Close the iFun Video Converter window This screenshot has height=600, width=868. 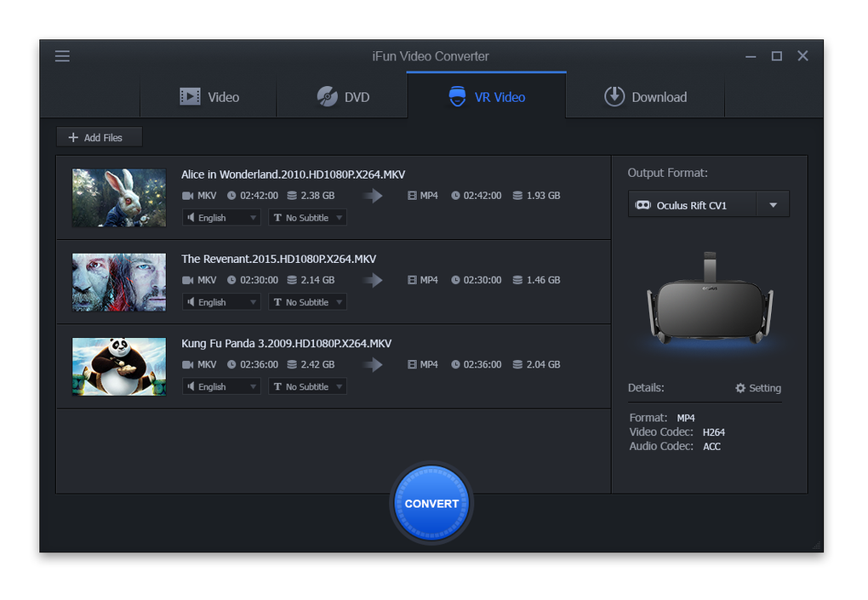coord(802,56)
